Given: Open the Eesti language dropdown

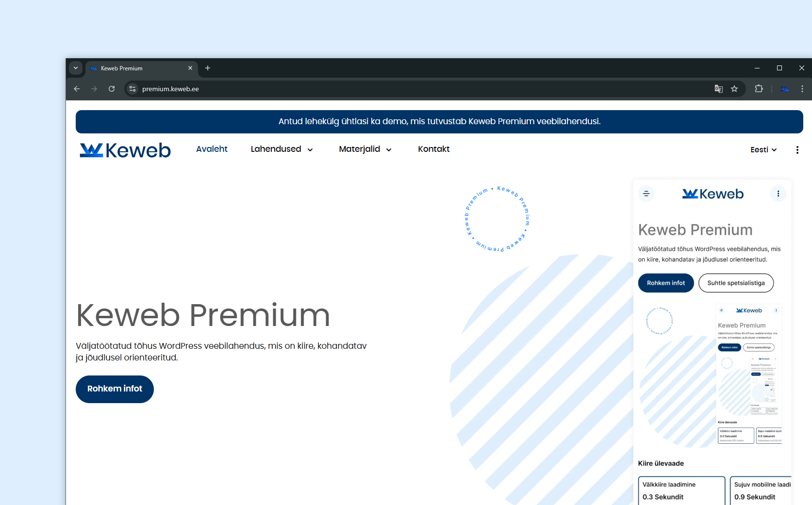Looking at the screenshot, I should (x=763, y=150).
